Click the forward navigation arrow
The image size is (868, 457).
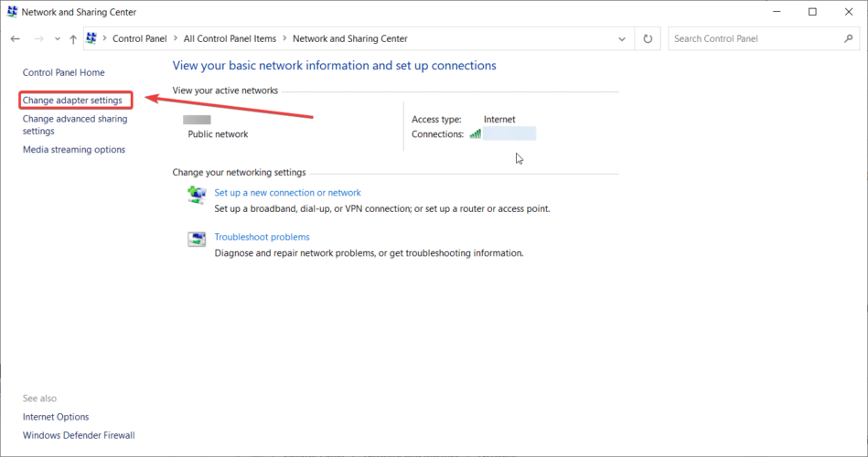[38, 38]
